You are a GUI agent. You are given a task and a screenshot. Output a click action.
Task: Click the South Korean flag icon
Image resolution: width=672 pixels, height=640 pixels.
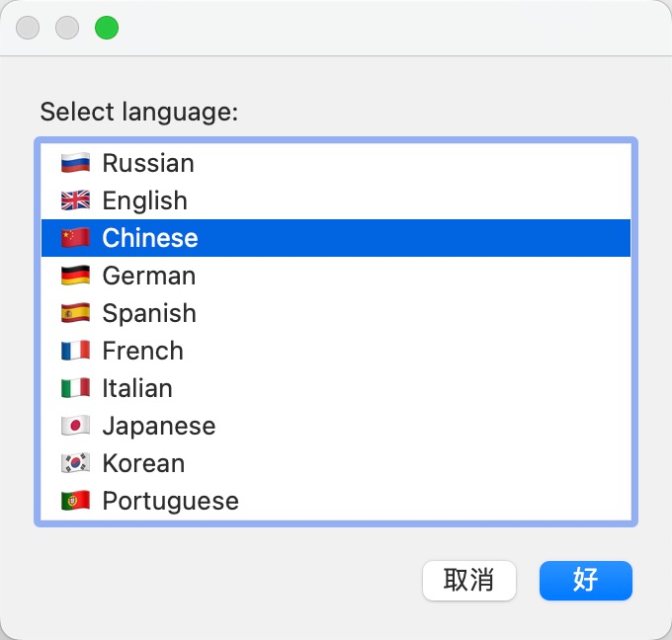point(75,463)
